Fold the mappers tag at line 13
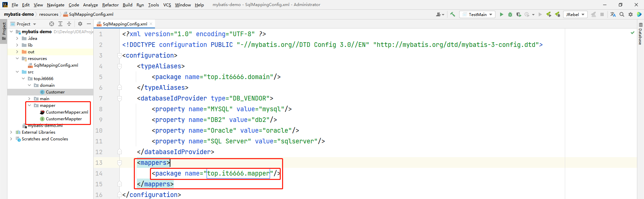Viewport: 644px width, 199px height. pos(119,163)
